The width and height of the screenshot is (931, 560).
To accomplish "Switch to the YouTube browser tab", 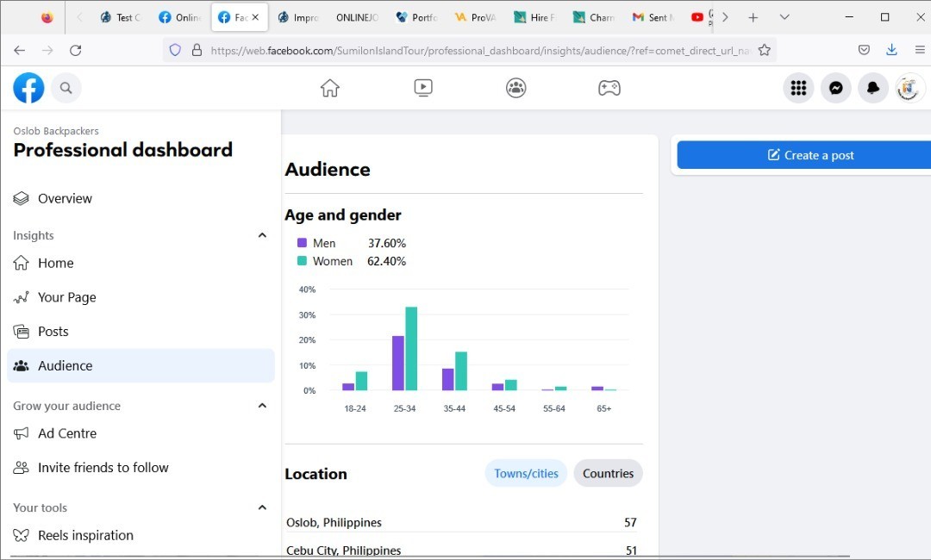I will [697, 17].
